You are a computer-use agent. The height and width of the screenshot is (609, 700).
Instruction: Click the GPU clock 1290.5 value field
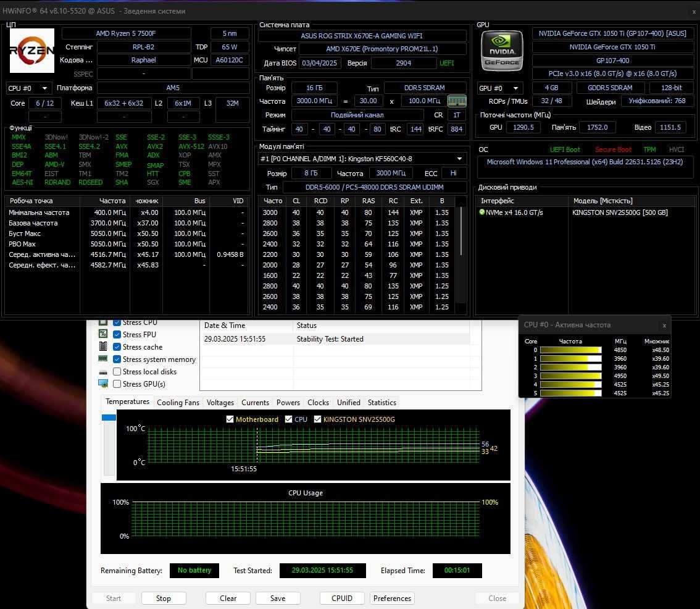[523, 127]
